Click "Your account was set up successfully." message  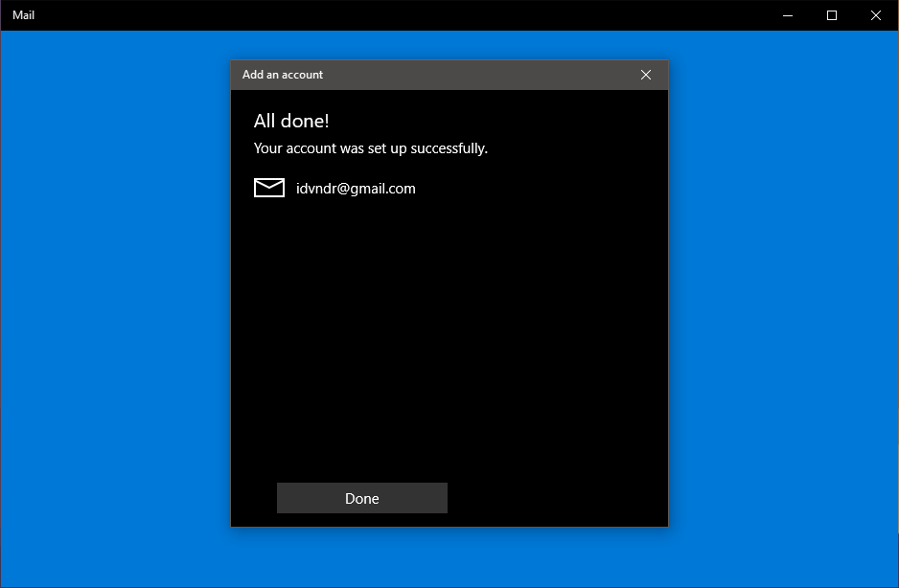tap(370, 148)
